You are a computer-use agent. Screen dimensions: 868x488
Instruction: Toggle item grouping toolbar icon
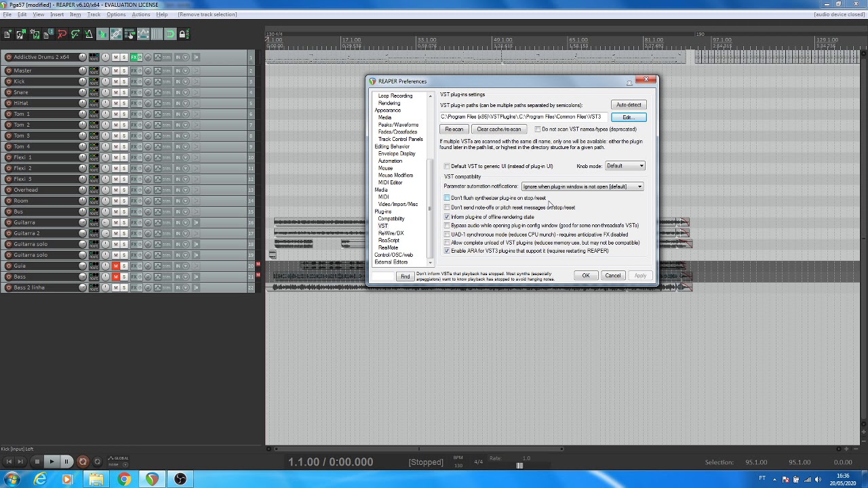[116, 34]
